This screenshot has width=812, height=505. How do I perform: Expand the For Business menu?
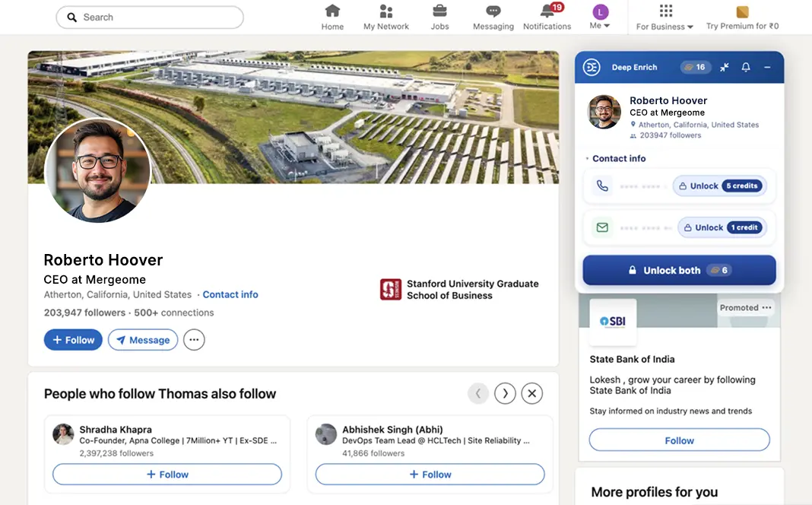[665, 17]
